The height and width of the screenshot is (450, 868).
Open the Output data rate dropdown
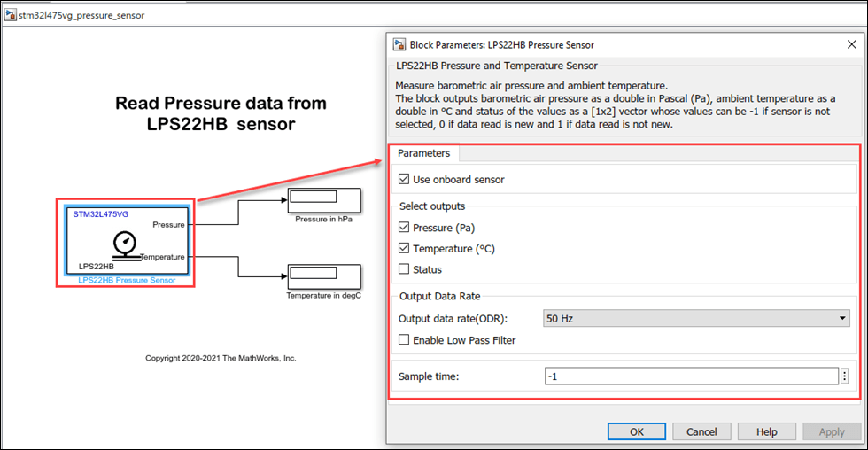tap(695, 319)
